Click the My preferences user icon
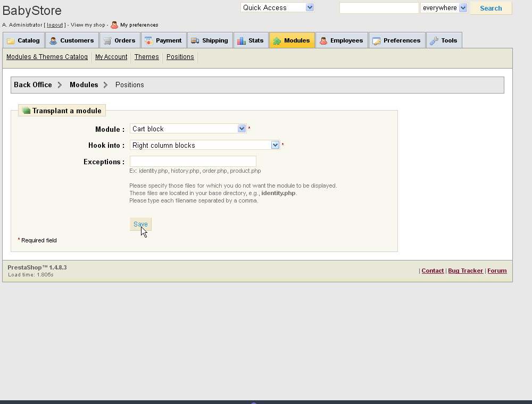The image size is (532, 404). [114, 25]
